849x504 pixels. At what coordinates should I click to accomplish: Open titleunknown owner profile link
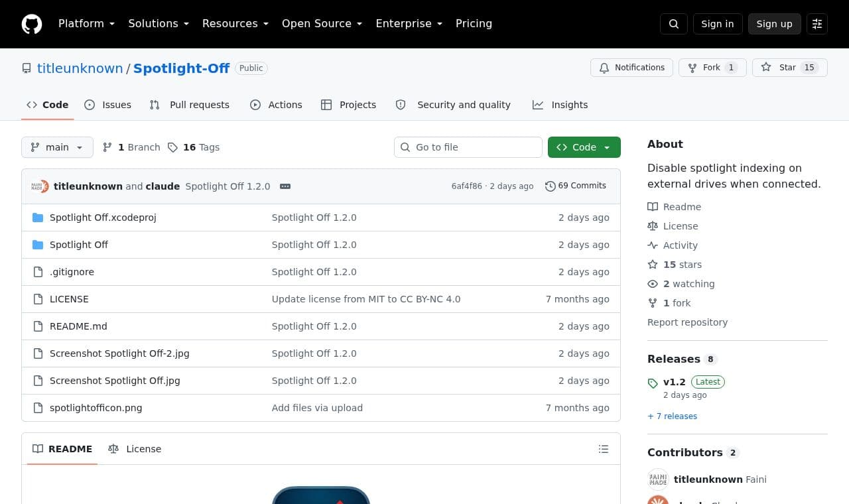click(80, 68)
